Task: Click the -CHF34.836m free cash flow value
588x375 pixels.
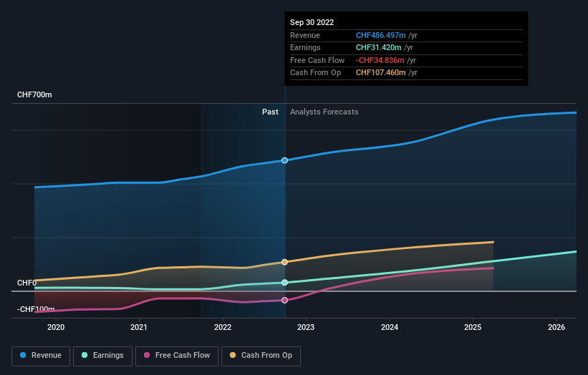Action: [380, 60]
